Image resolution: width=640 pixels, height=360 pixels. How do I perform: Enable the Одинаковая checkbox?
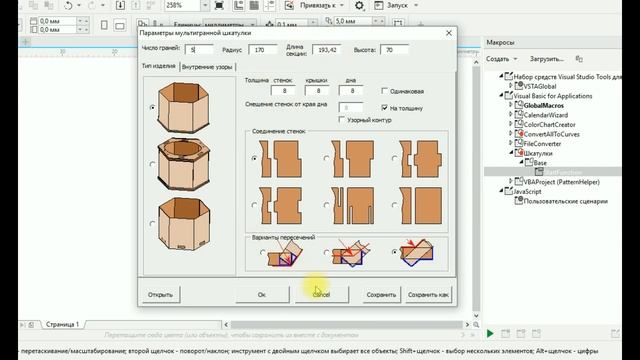(384, 91)
